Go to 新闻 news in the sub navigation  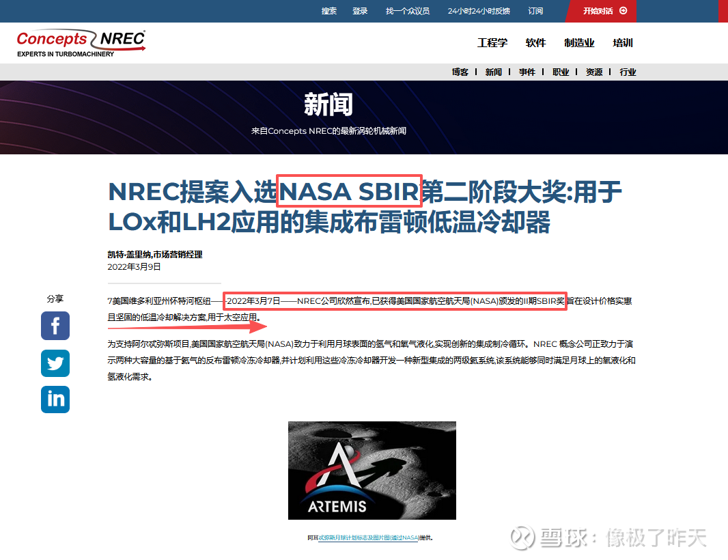494,72
